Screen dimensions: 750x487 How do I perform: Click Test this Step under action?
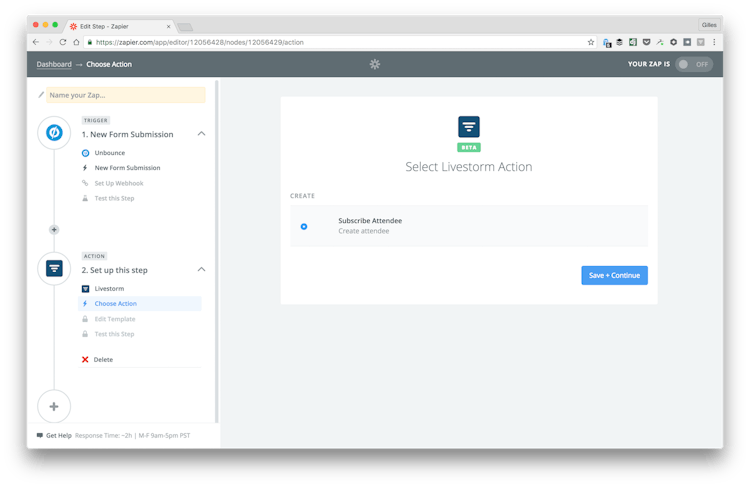coord(114,334)
